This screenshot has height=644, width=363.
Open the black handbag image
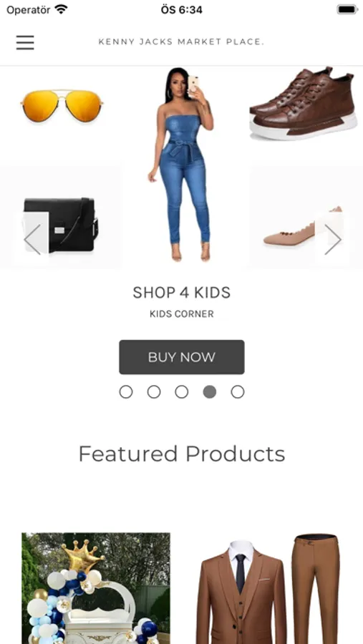click(61, 225)
